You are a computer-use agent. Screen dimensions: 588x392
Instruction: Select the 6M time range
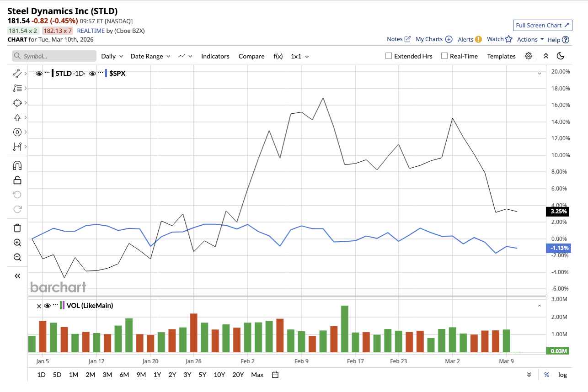point(124,375)
